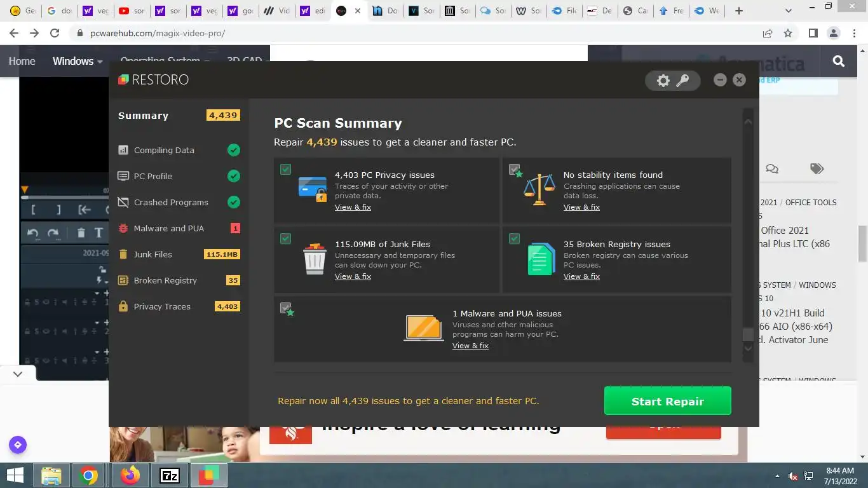Screen dimensions: 868x488
Task: Click the '4,403 PC Privacy issues' title
Action: click(x=384, y=175)
